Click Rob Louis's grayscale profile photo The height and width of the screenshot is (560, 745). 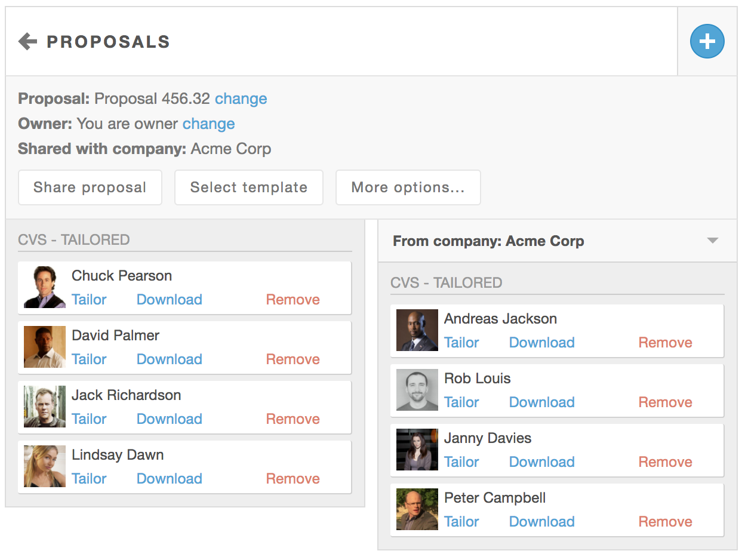(x=417, y=390)
